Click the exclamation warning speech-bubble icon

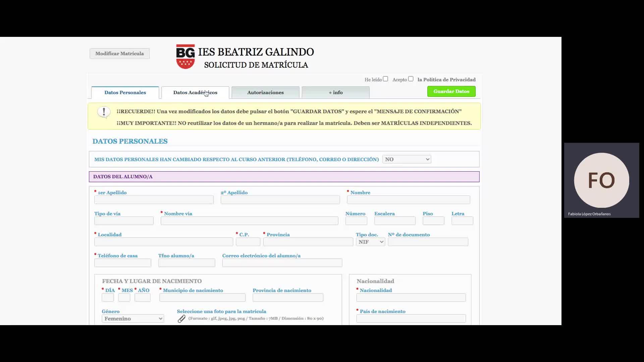pyautogui.click(x=104, y=112)
